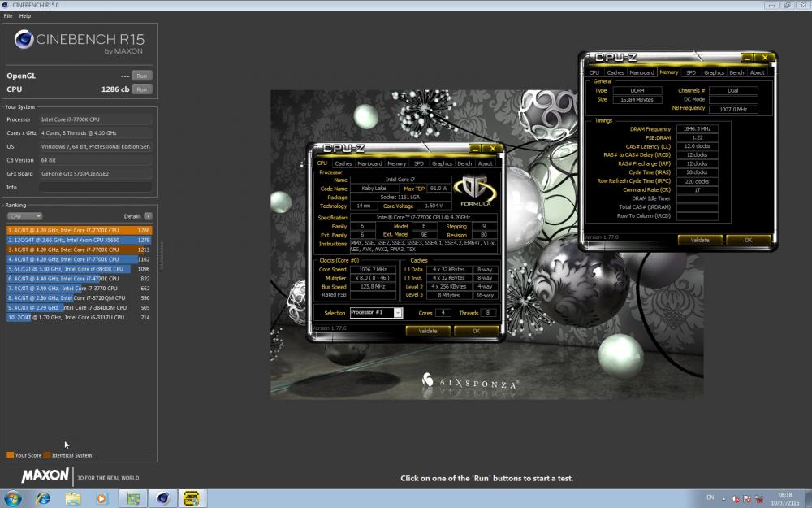This screenshot has height=508, width=812.
Task: Switch to CPU-Z taskbar button
Action: pyautogui.click(x=192, y=499)
